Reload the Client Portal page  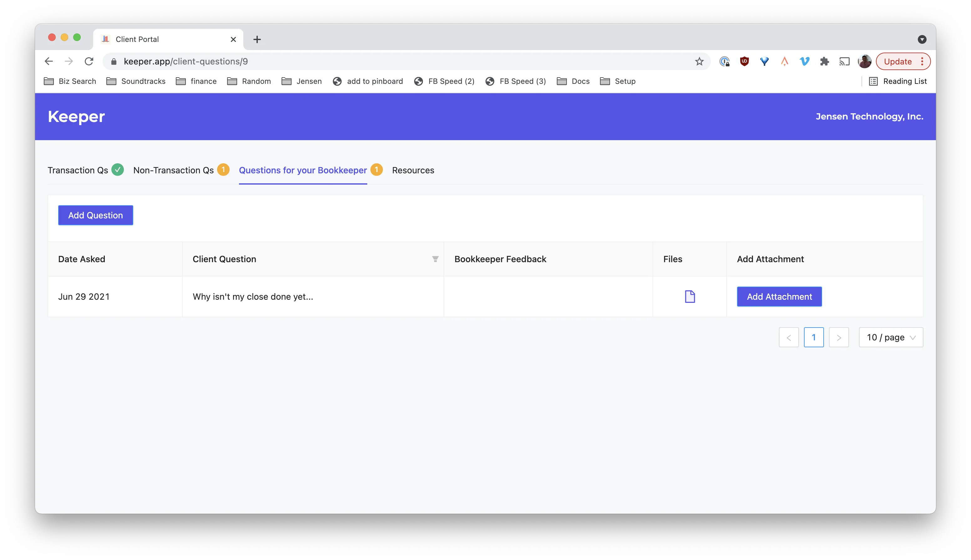(89, 62)
